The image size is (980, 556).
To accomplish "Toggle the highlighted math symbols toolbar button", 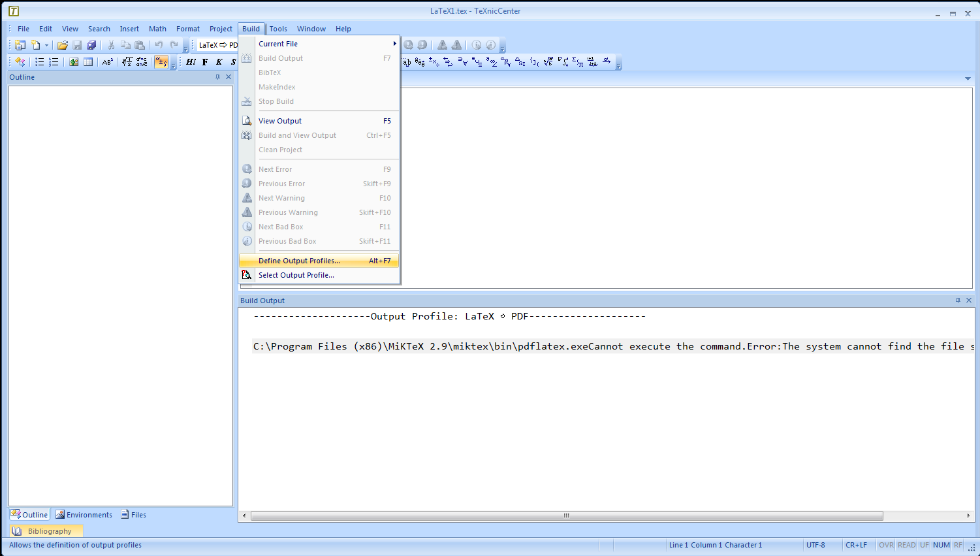I will tap(161, 62).
